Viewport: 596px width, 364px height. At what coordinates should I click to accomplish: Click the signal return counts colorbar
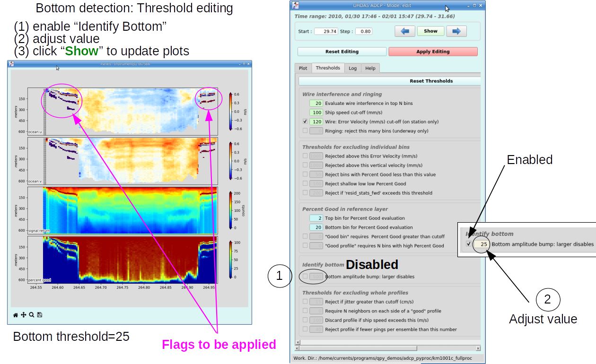pyautogui.click(x=230, y=210)
